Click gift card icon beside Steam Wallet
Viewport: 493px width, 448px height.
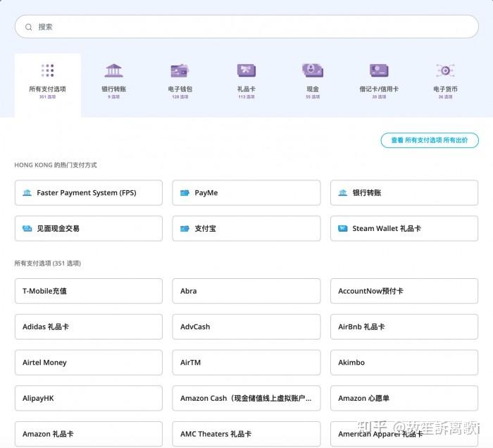(343, 228)
